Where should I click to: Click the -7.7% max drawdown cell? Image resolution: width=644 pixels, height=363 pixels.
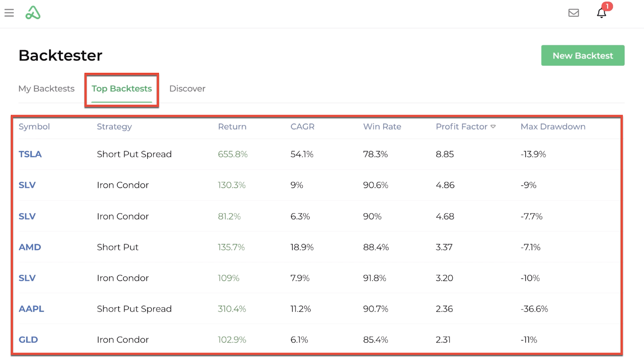531,216
